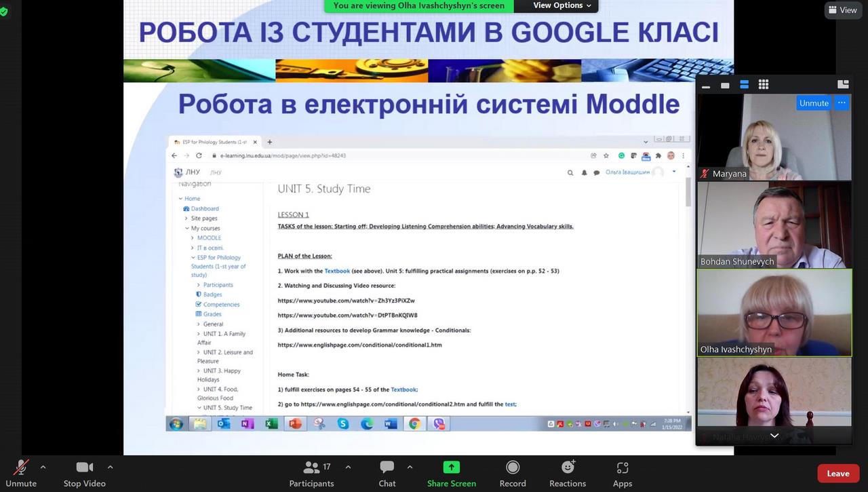Click the green security shield icon
Viewport: 868px width, 492px height.
[4, 12]
